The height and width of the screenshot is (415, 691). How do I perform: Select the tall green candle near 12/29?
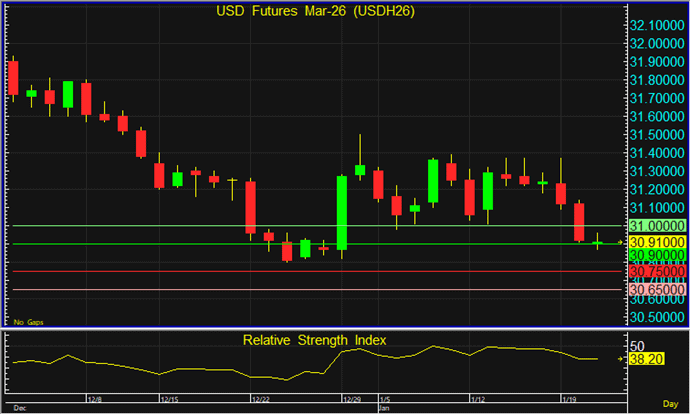tap(342, 212)
